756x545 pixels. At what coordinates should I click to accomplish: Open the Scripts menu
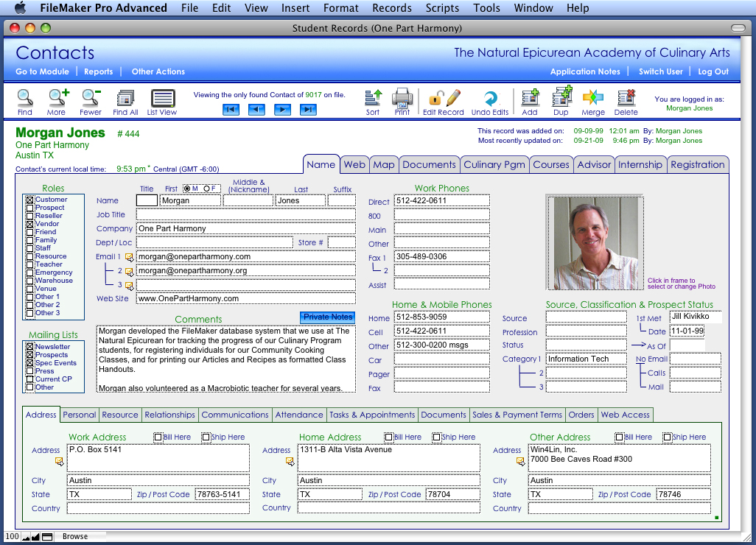pos(442,7)
